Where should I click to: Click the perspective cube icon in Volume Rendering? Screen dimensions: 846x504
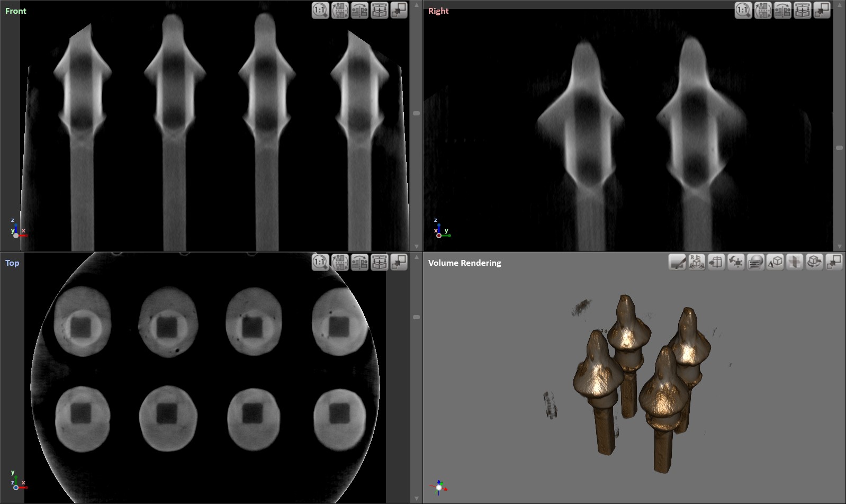tap(775, 262)
